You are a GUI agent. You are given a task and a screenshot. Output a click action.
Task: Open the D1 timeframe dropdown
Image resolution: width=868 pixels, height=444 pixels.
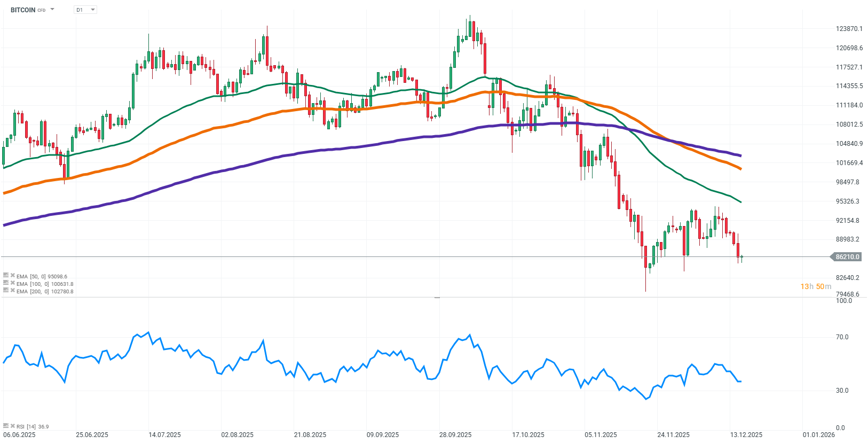click(x=85, y=10)
